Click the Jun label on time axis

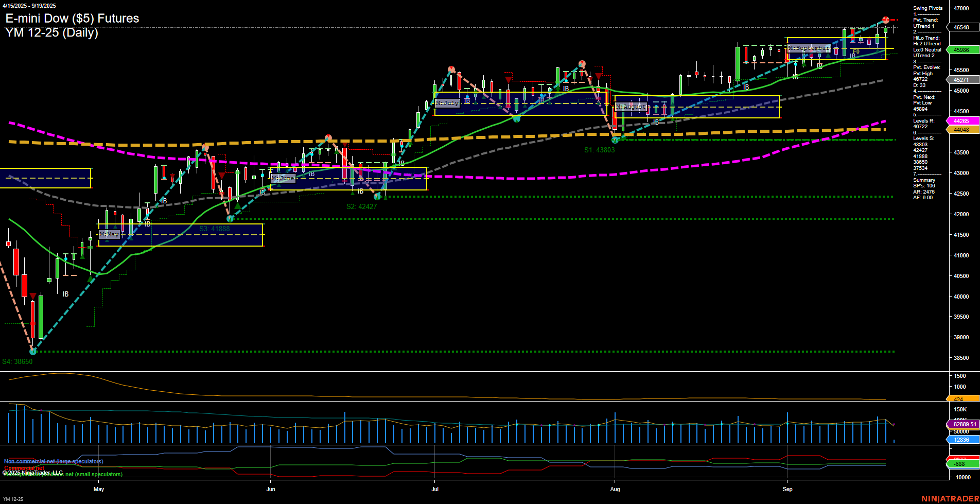point(271,489)
